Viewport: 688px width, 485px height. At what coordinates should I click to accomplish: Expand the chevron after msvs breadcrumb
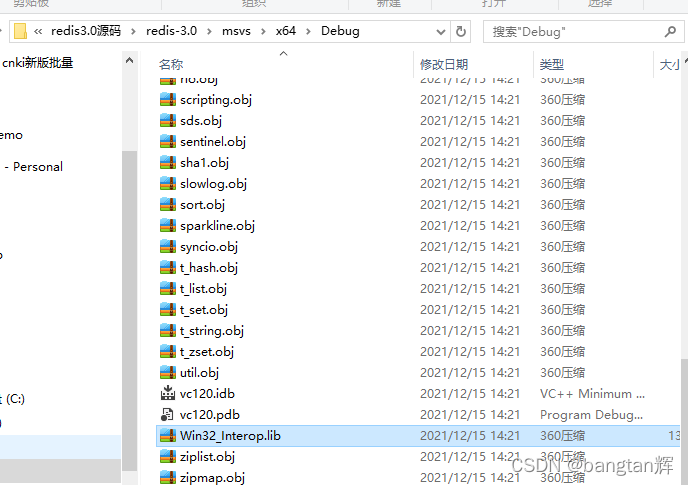[x=263, y=32]
